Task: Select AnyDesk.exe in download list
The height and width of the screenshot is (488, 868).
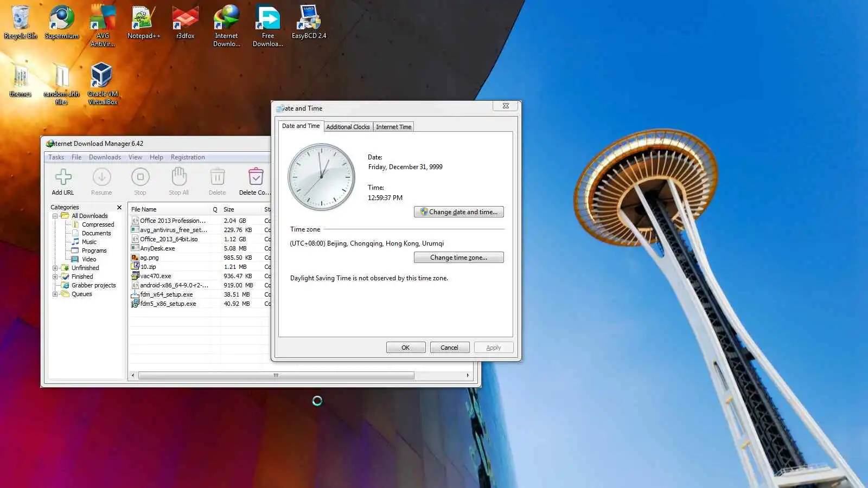Action: click(201, 248)
